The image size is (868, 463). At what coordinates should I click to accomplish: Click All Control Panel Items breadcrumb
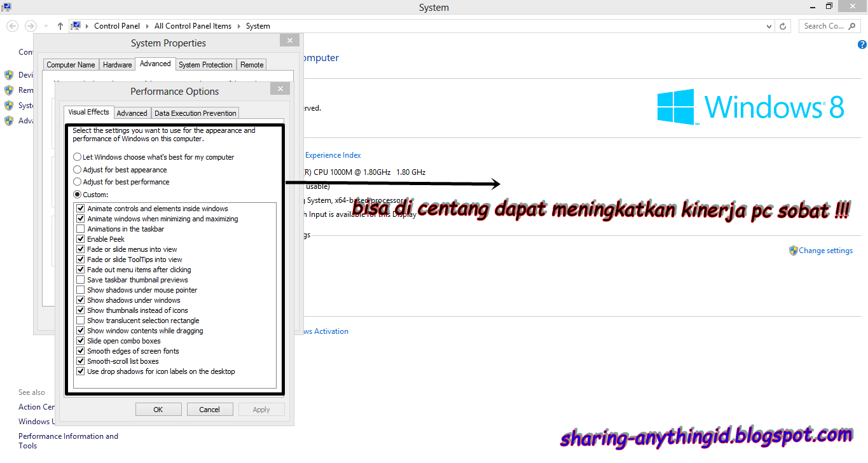click(x=193, y=26)
